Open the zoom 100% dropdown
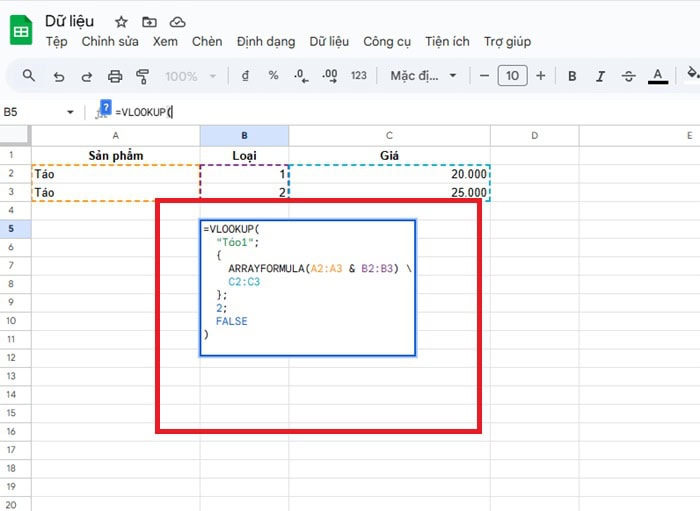 (188, 76)
